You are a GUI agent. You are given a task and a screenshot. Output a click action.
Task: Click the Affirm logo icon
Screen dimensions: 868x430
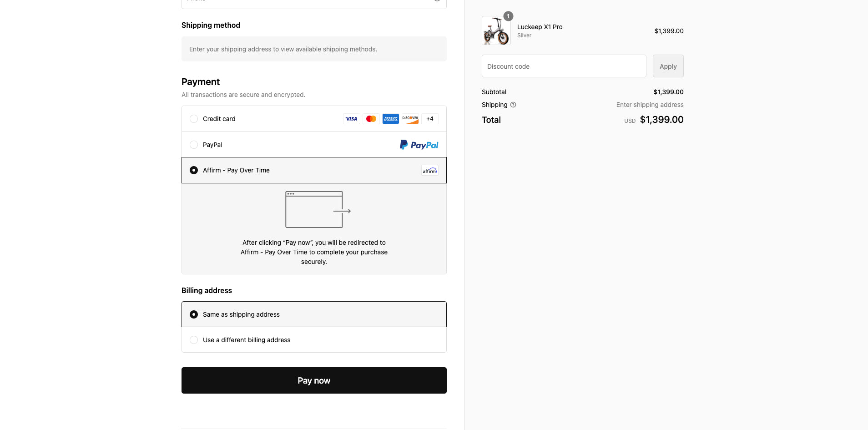tap(429, 171)
